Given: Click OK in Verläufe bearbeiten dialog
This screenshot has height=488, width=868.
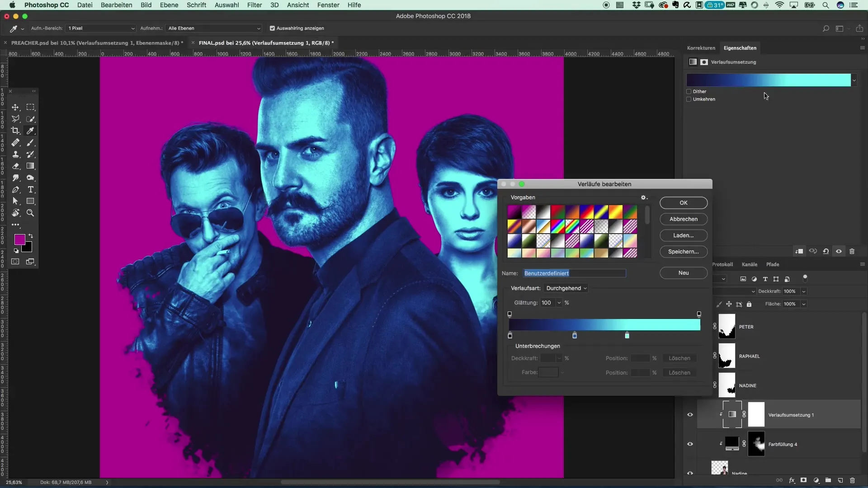Looking at the screenshot, I should (684, 203).
